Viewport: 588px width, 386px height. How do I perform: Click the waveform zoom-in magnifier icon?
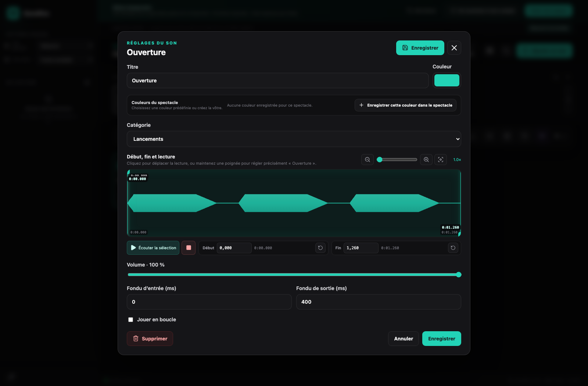426,160
